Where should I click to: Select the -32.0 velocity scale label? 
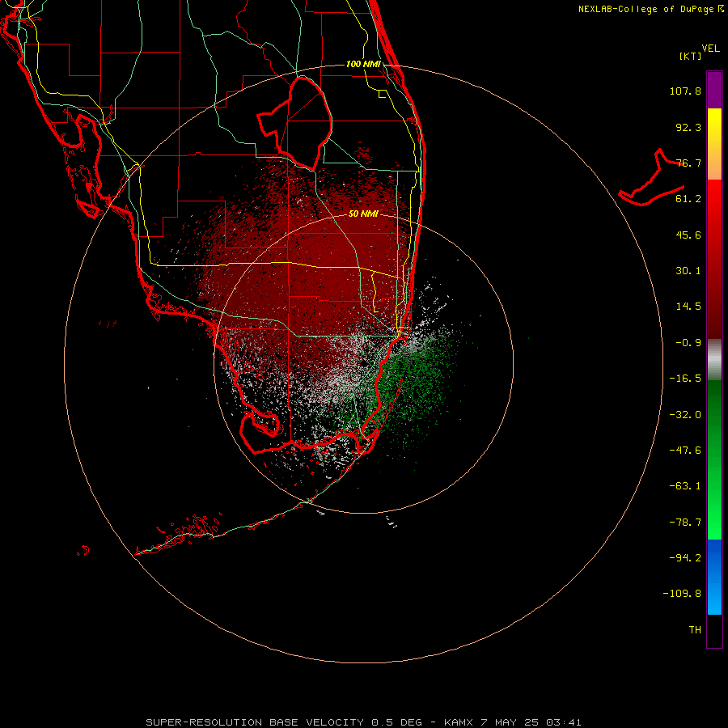point(685,415)
